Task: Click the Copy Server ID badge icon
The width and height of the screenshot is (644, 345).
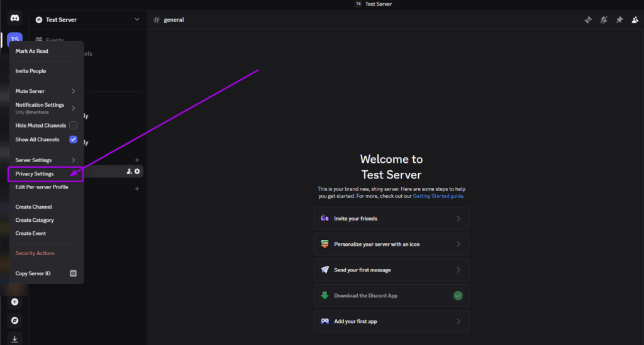Action: (73, 273)
